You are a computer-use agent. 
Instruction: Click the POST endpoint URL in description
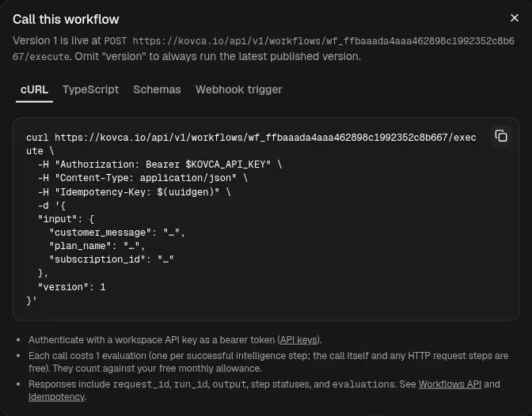(x=264, y=48)
